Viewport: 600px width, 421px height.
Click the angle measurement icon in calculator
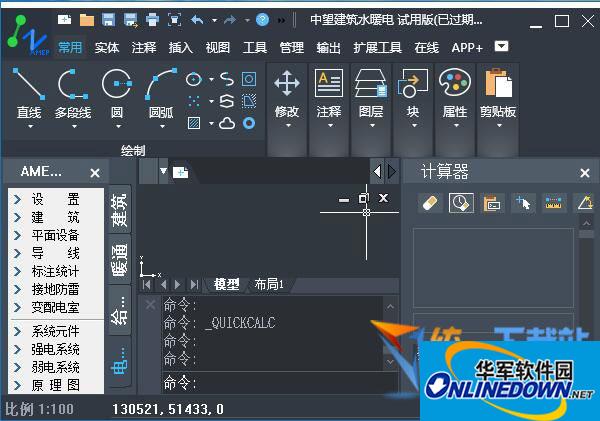click(x=584, y=203)
